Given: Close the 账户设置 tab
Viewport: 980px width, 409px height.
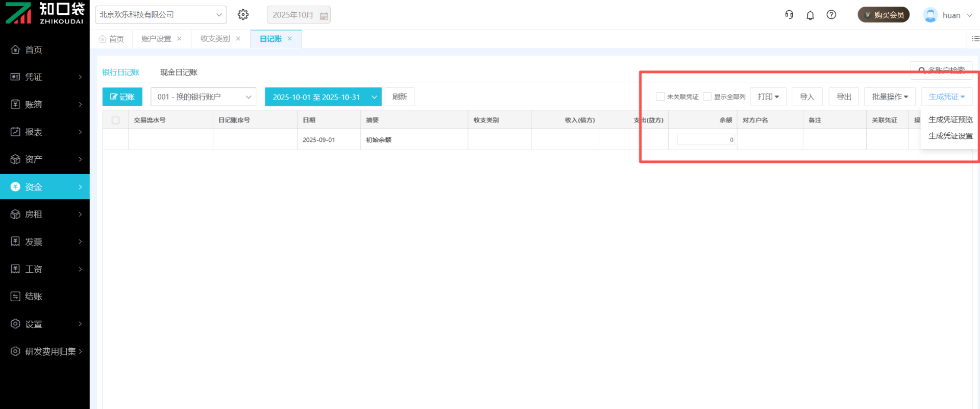Looking at the screenshot, I should pyautogui.click(x=179, y=39).
